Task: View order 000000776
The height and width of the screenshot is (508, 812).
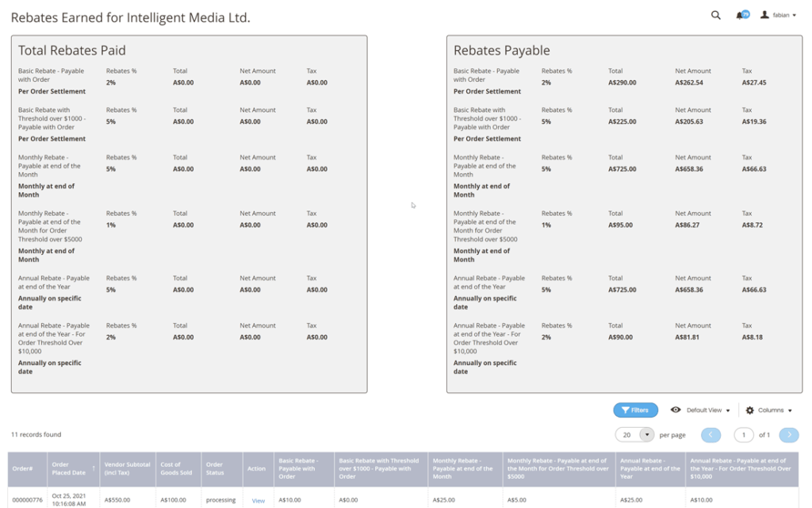Action: pyautogui.click(x=258, y=501)
